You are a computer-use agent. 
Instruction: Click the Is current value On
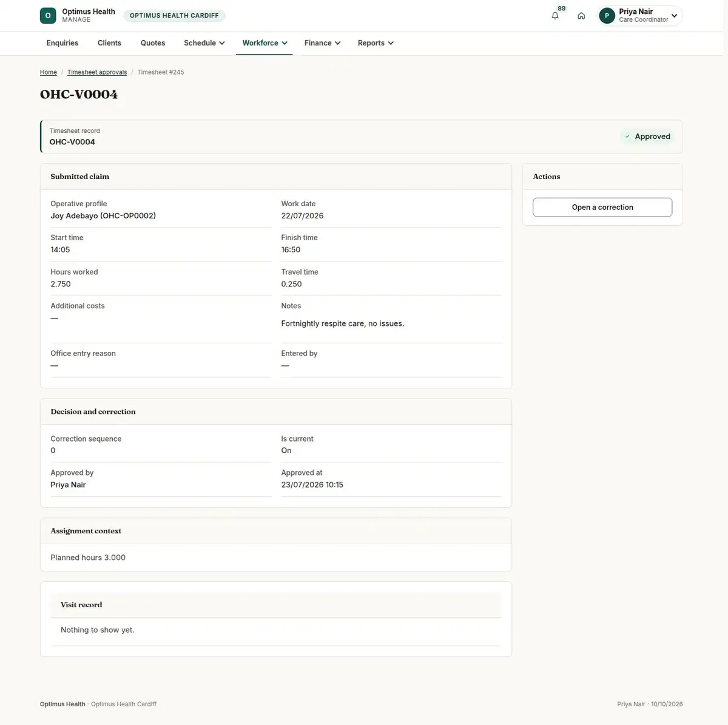(286, 451)
